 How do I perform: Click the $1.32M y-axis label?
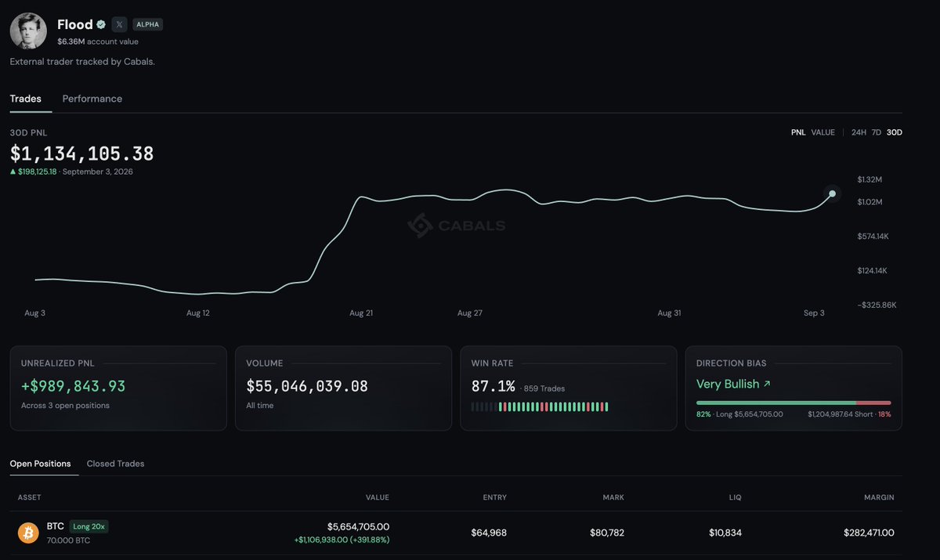pos(869,179)
